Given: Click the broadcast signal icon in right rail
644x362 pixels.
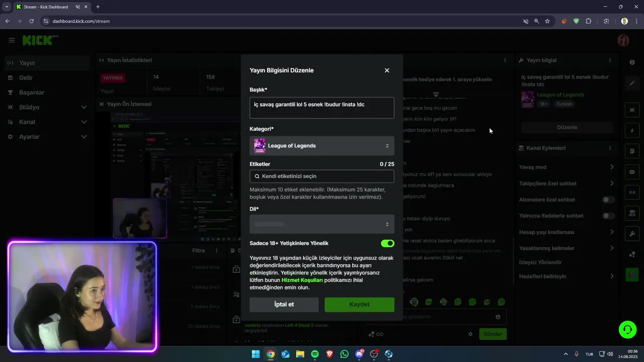Looking at the screenshot, I should click(632, 193).
